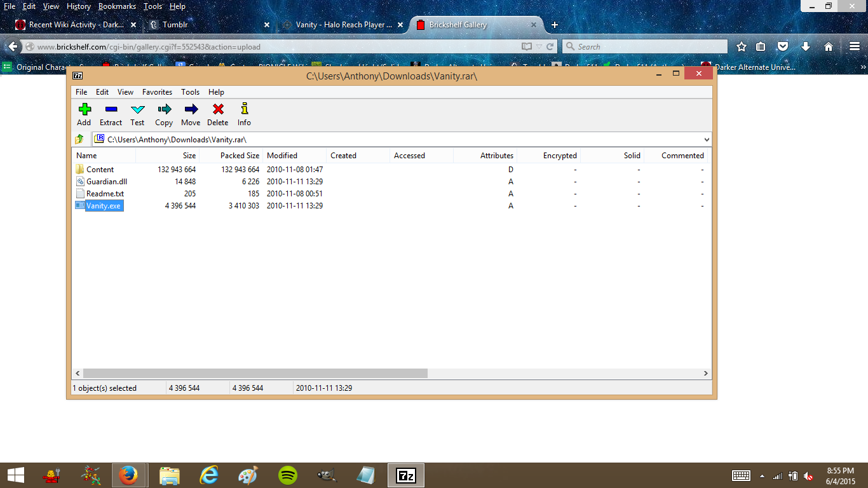Image resolution: width=868 pixels, height=488 pixels.
Task: Open the 7-Zip View menu
Action: tap(125, 92)
